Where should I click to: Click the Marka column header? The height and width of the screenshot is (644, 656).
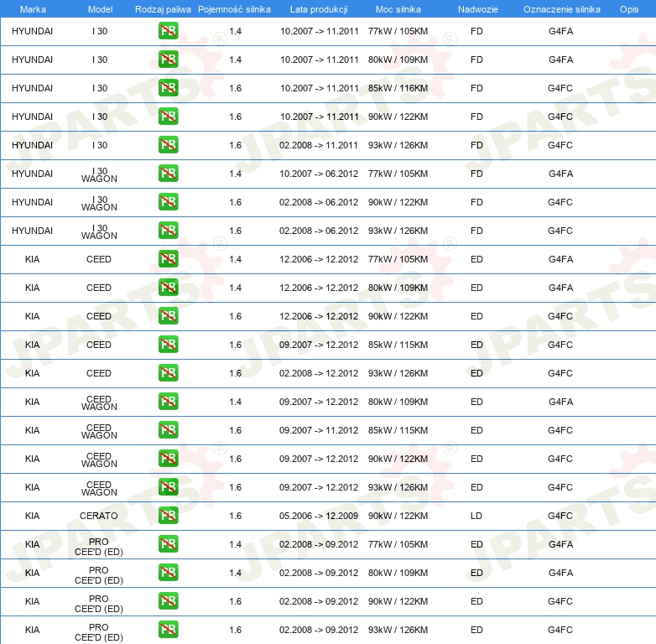pyautogui.click(x=33, y=8)
